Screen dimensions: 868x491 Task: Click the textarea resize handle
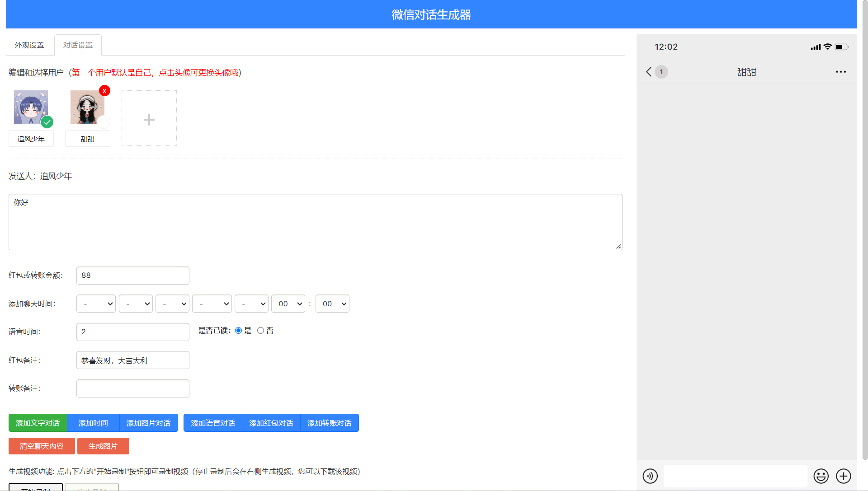coord(618,246)
